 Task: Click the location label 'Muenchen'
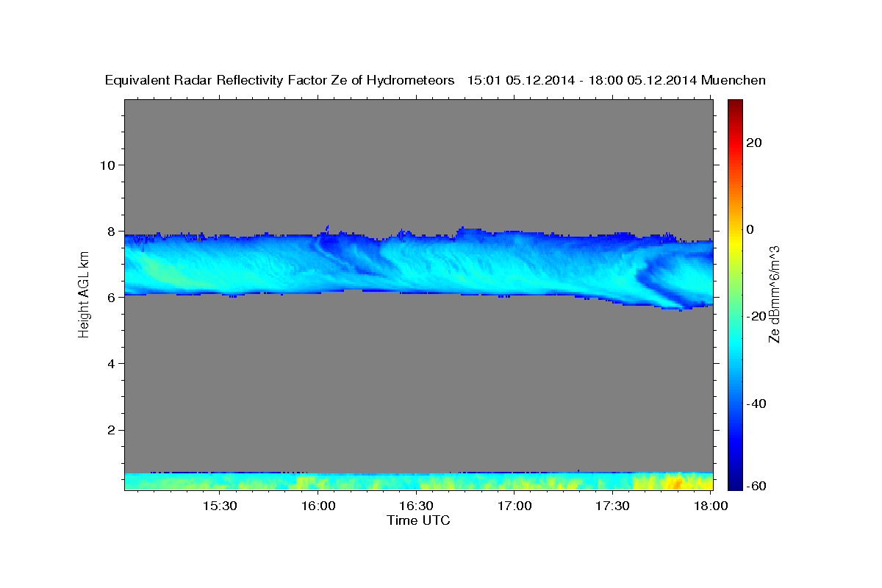(x=734, y=80)
